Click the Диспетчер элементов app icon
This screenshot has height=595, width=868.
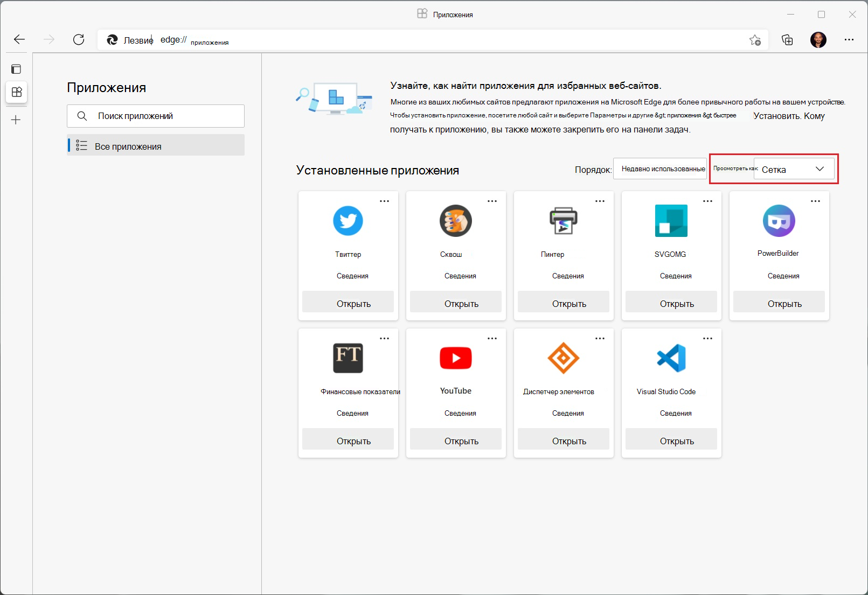(x=564, y=358)
